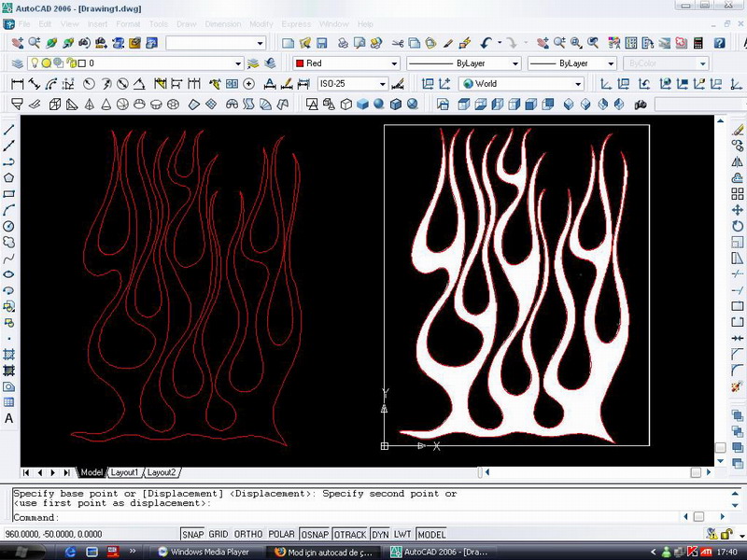Viewport: 747px width, 560px height.
Task: Click the Erase tool in modify toolbar
Action: pos(738,130)
